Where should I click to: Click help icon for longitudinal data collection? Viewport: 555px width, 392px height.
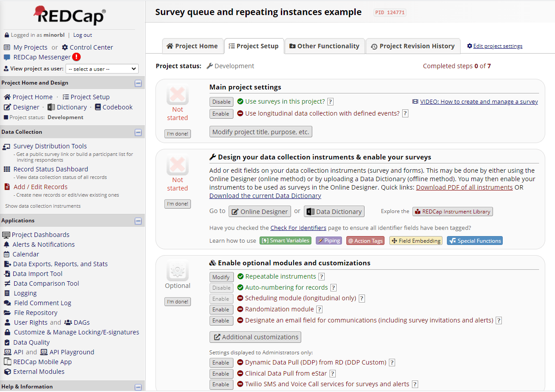click(405, 113)
